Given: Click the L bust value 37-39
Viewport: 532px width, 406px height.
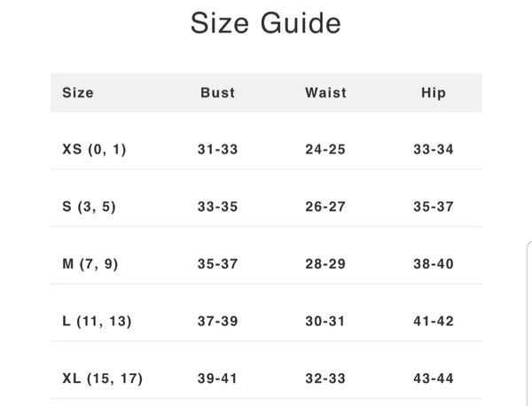Looking at the screenshot, I should coord(218,322).
